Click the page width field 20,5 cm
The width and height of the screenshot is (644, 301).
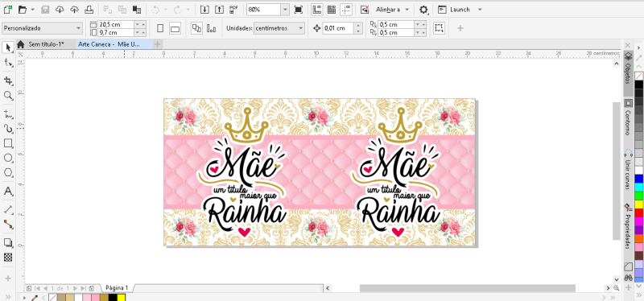[116, 25]
